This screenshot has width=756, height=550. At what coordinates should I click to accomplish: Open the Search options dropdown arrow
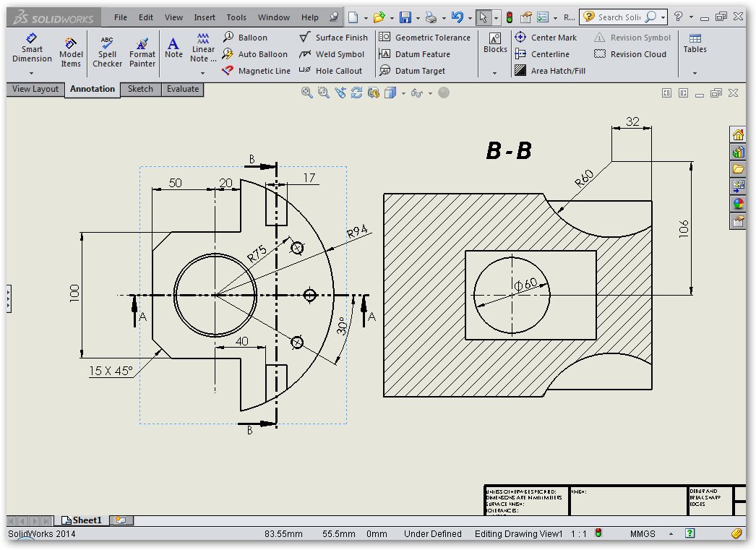click(663, 17)
